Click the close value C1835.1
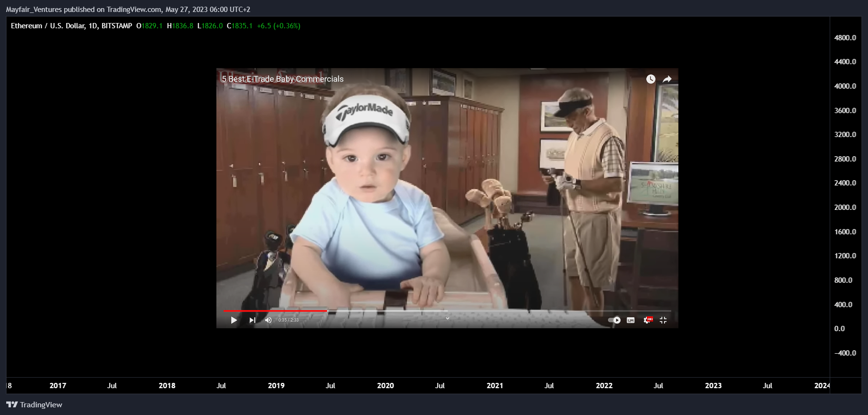The image size is (868, 415). click(x=239, y=26)
